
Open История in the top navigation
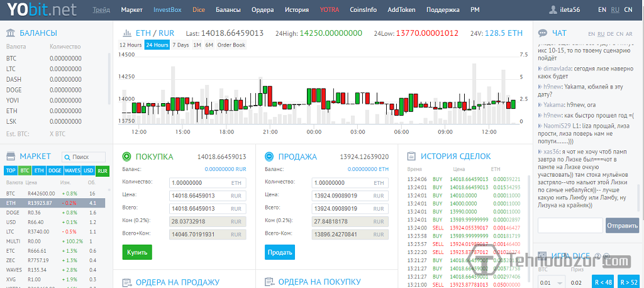[x=297, y=10]
